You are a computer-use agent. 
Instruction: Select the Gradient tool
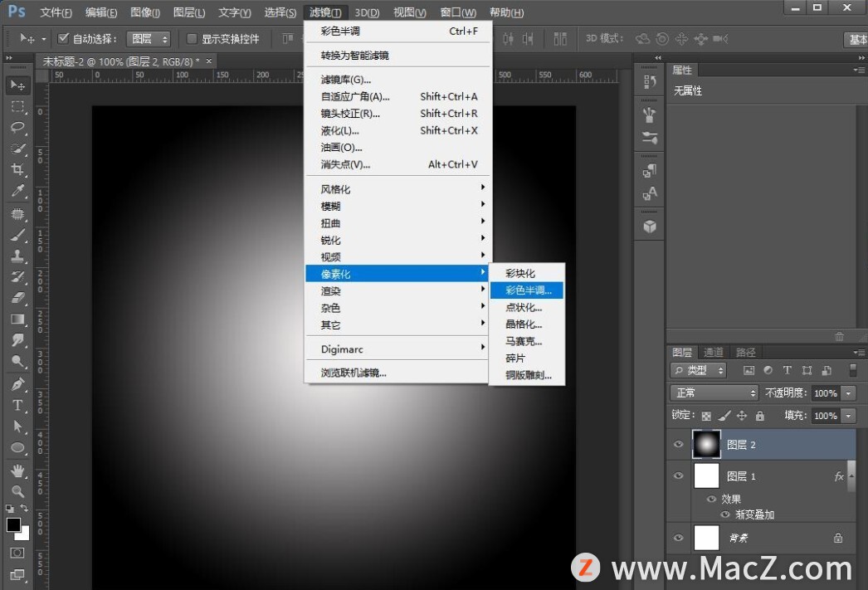17,319
